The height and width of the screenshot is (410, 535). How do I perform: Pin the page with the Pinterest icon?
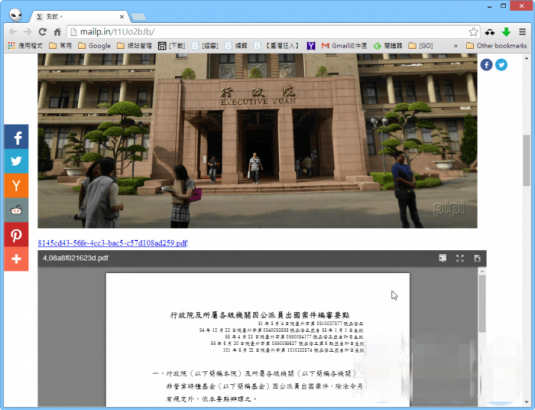16,235
